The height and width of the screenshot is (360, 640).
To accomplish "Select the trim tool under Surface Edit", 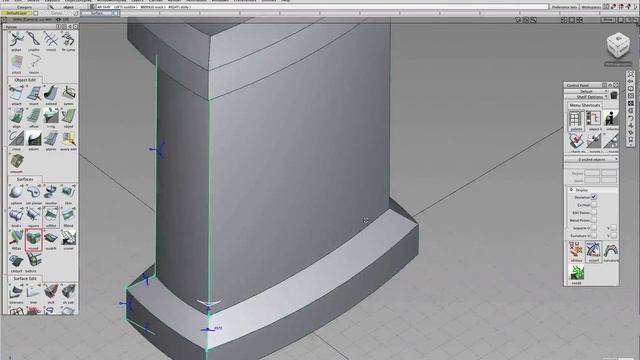I will click(x=34, y=294).
